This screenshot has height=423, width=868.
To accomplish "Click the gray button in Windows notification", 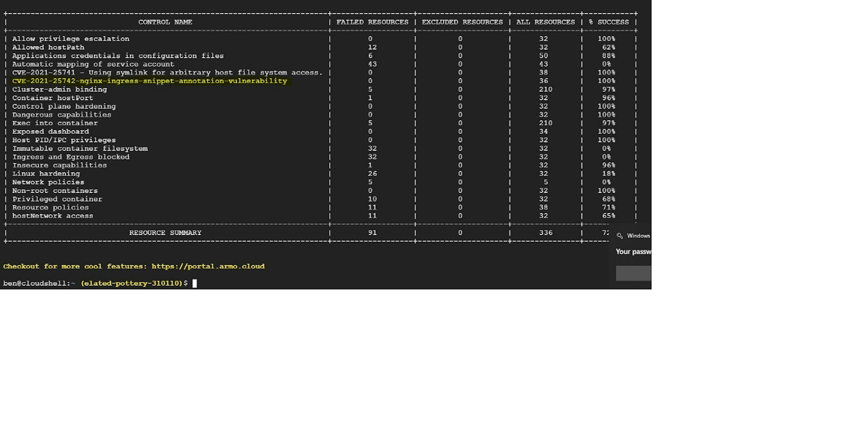I will coord(633,273).
